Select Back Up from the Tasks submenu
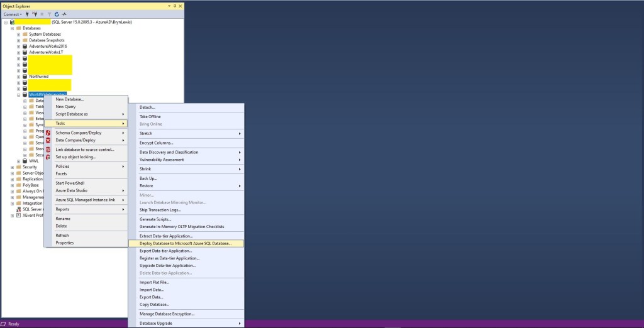Image resolution: width=644 pixels, height=328 pixels. [148, 178]
